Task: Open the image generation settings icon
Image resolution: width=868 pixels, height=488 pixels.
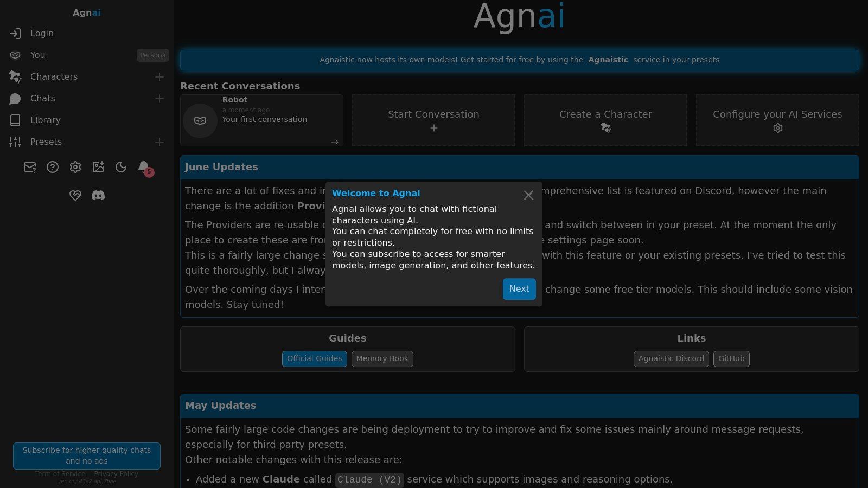Action: point(98,167)
